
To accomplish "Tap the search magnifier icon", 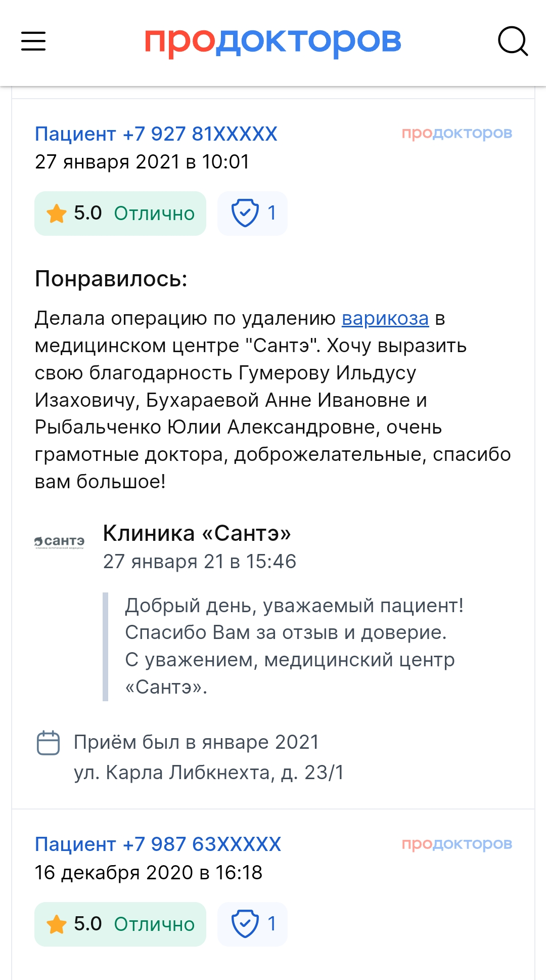I will pyautogui.click(x=513, y=41).
